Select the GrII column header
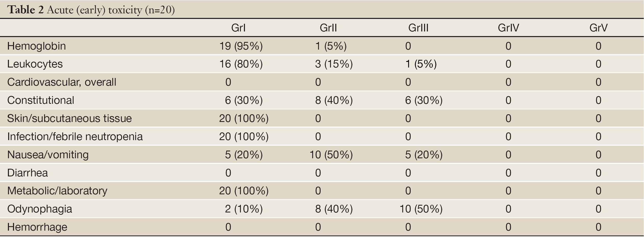The width and height of the screenshot is (644, 237). (328, 28)
